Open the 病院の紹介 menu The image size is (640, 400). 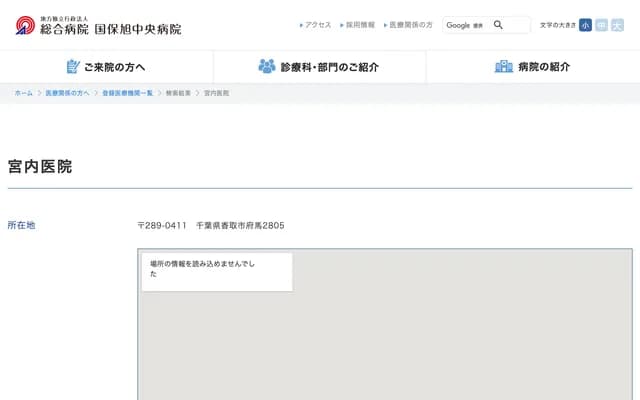[533, 67]
